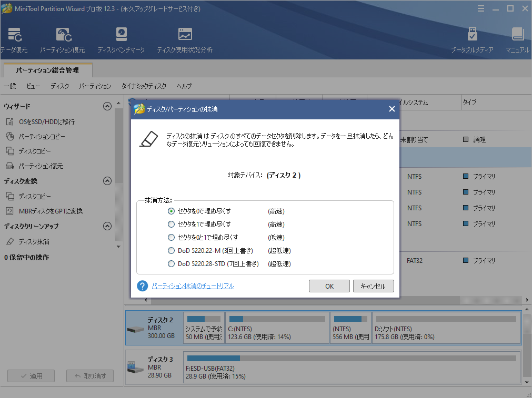Open the ヘルプ menu

tap(184, 86)
